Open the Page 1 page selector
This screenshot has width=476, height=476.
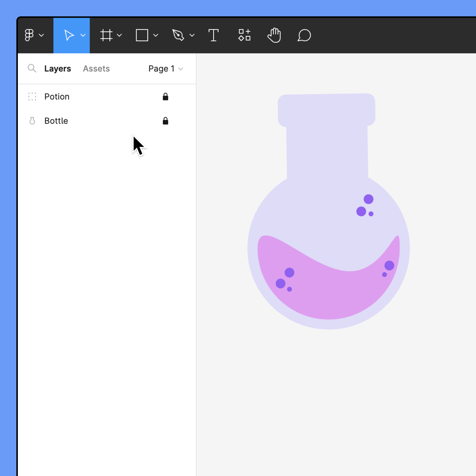(x=165, y=69)
